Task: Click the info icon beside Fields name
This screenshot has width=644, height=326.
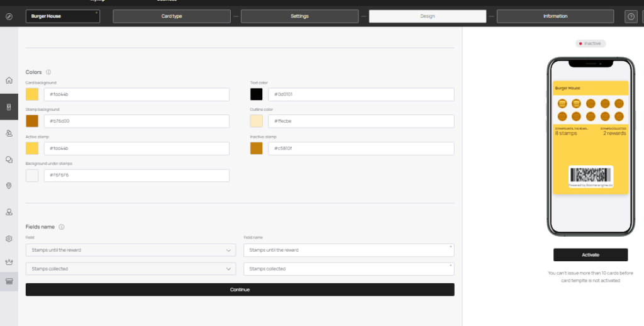Action: click(62, 227)
